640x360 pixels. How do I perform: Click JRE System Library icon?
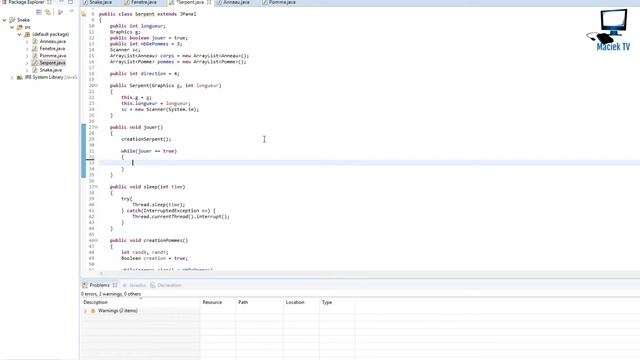[20, 77]
